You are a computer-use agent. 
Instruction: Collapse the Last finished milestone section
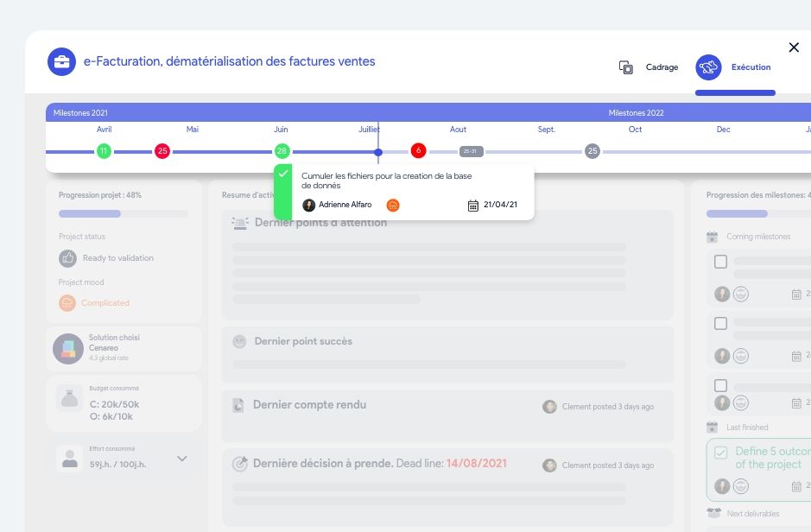711,427
